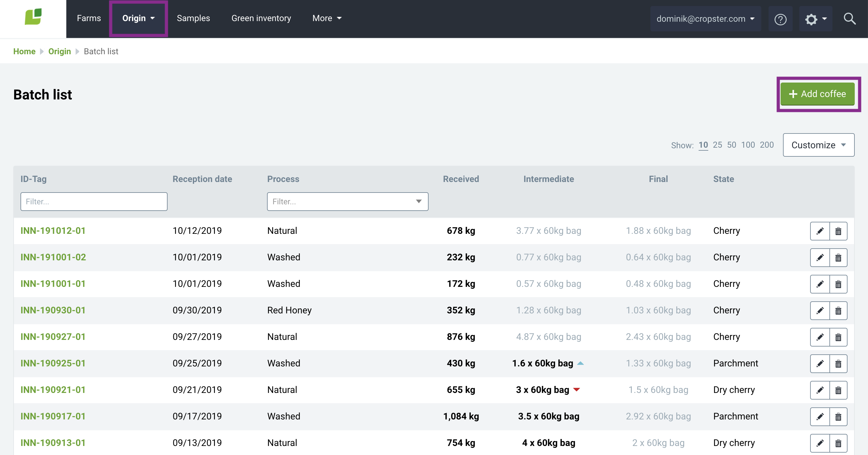Edit batch INN-191001-02 with pencil icon
Viewport: 868px width, 455px height.
(x=820, y=258)
